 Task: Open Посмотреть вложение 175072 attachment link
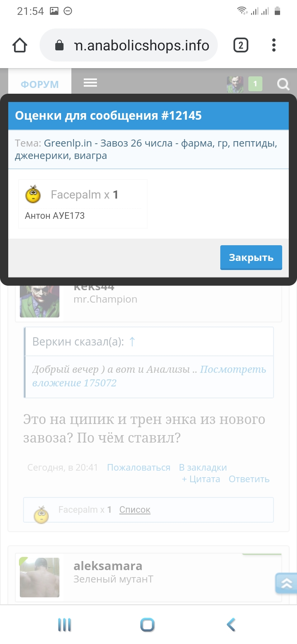[x=149, y=376]
